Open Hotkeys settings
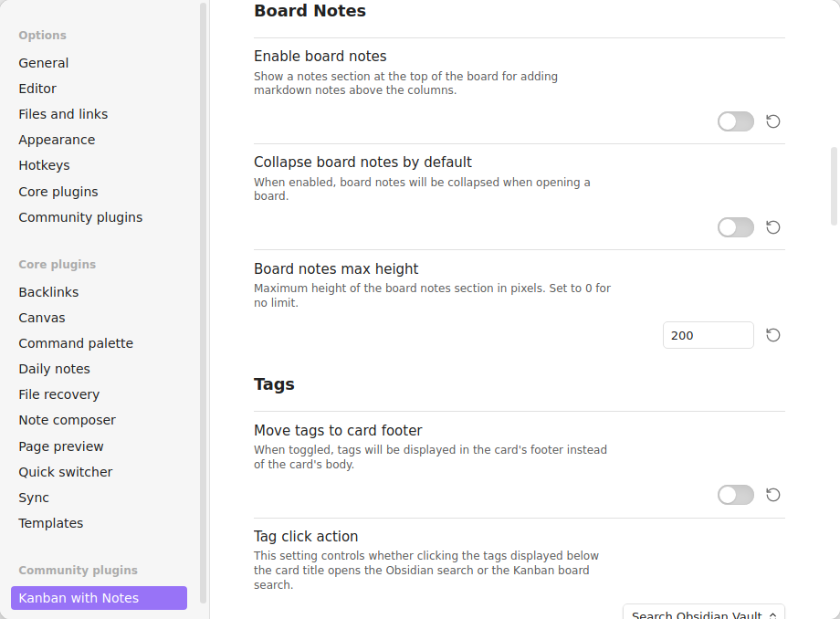840x619 pixels. click(100, 165)
